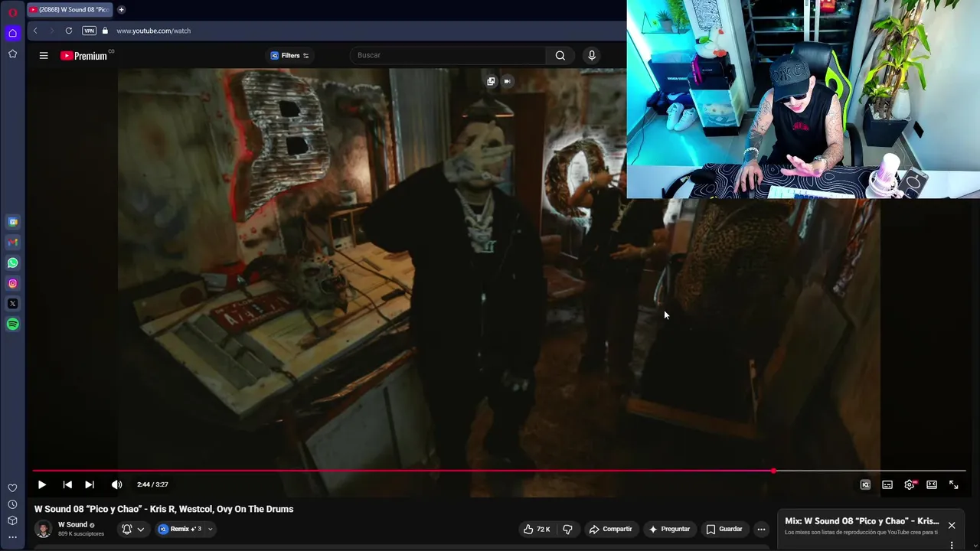
Task: Reload the YouTube page
Action: pos(69,31)
